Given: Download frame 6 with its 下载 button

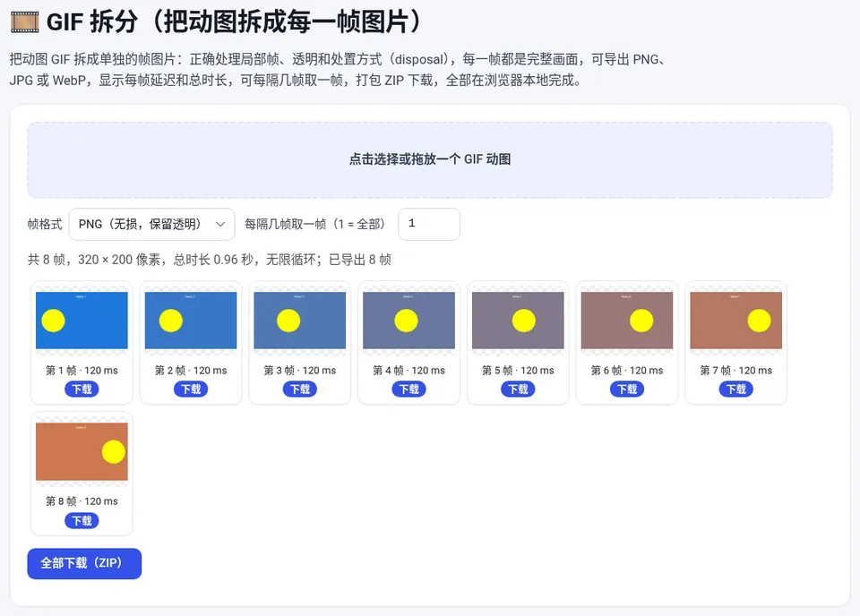Looking at the screenshot, I should pos(627,389).
